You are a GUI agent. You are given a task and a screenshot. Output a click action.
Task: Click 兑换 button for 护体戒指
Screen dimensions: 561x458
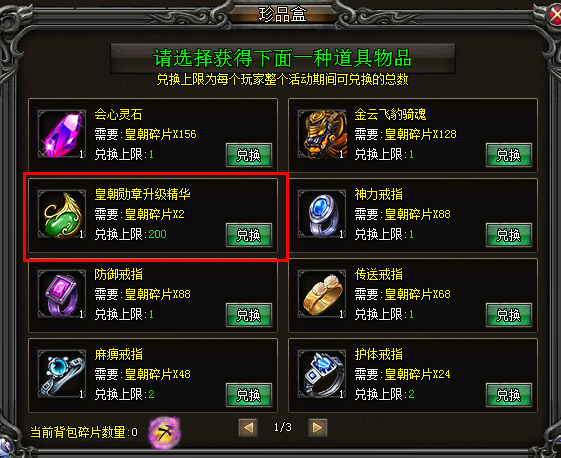[x=508, y=395]
